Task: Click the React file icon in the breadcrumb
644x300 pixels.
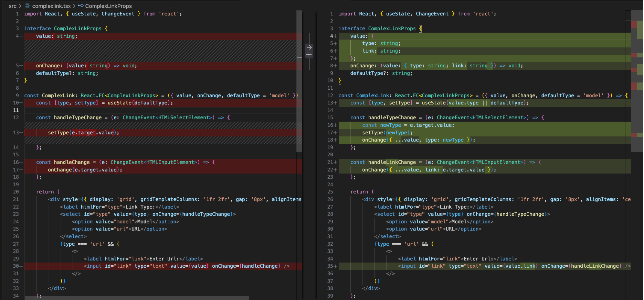Action: tap(27, 6)
